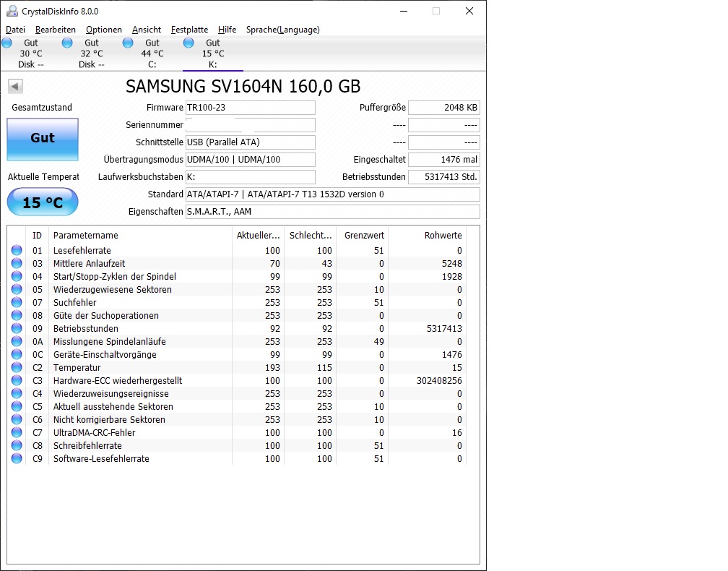
Task: Click the Grenzwert column header
Action: coord(363,235)
